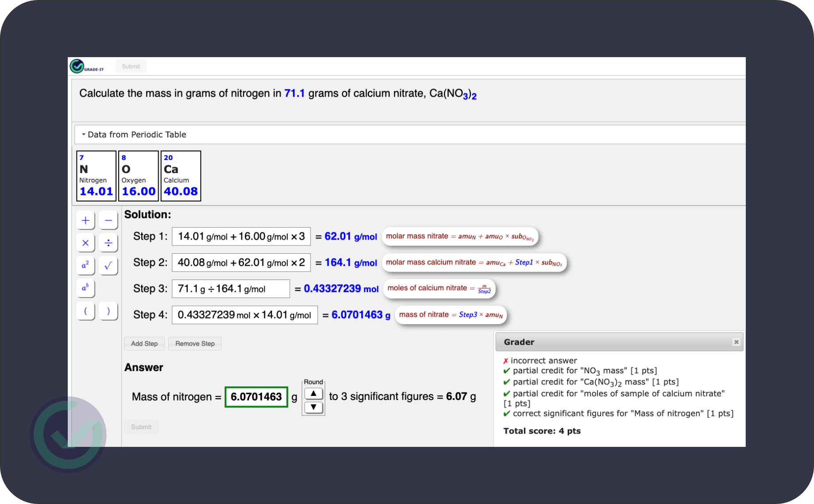Screen dimensions: 814x504
Task: Insert the exponent (a^b) operator
Action: 85,288
